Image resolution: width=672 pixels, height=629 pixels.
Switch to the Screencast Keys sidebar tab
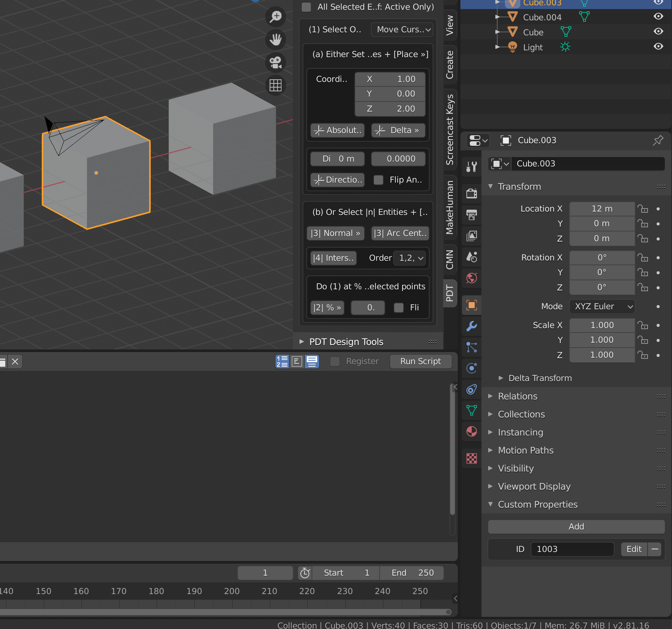(450, 130)
